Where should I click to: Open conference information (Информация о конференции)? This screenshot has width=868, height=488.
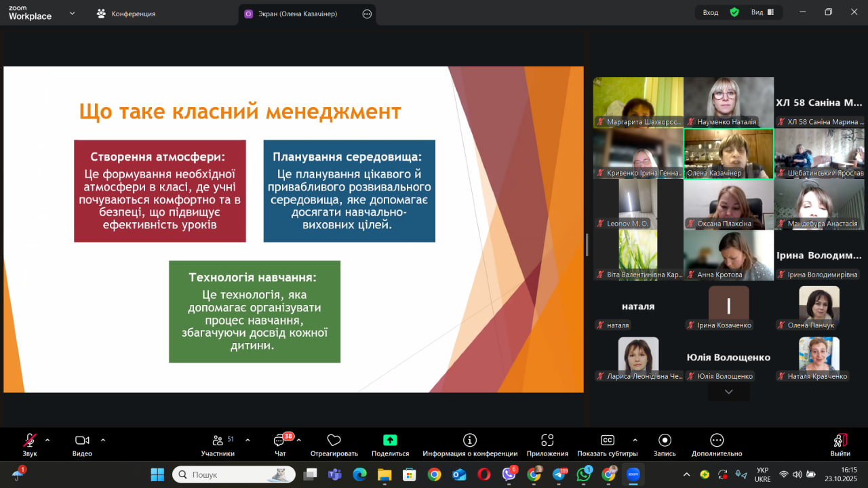click(469, 445)
